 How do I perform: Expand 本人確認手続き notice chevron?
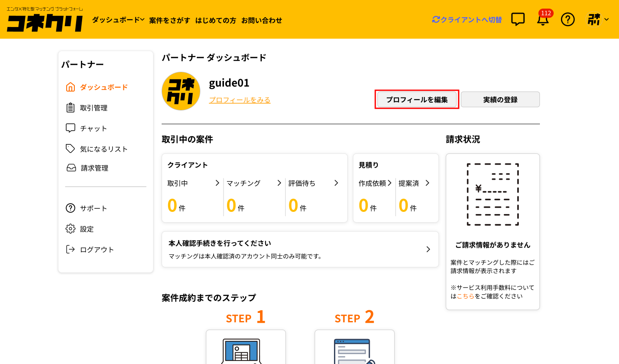tap(428, 249)
